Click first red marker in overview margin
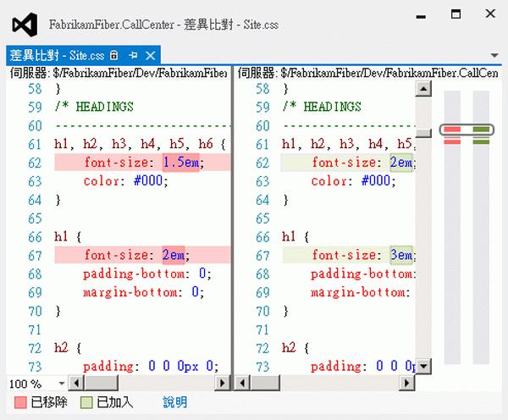Screen dimensions: 508x420 click(x=452, y=130)
